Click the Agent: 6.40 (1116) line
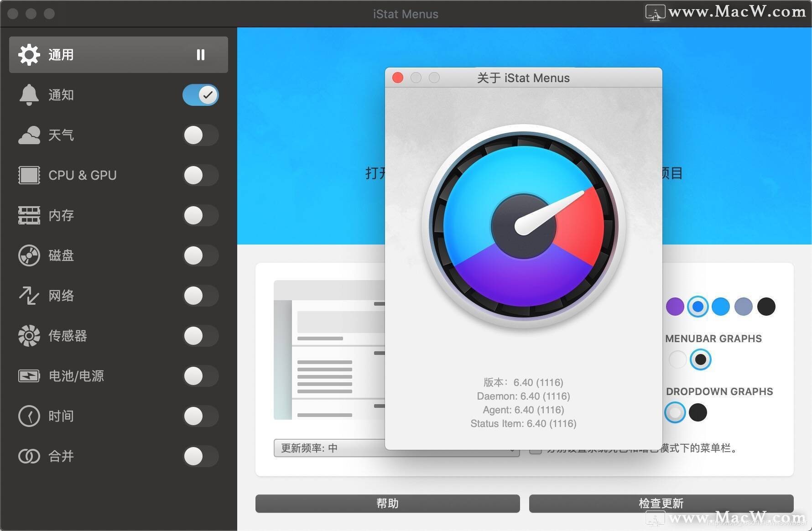 (x=524, y=410)
